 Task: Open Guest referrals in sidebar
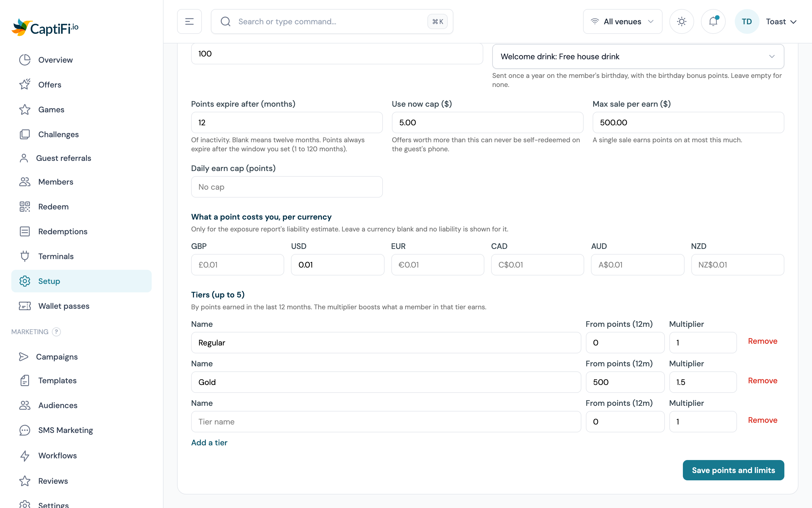81,158
